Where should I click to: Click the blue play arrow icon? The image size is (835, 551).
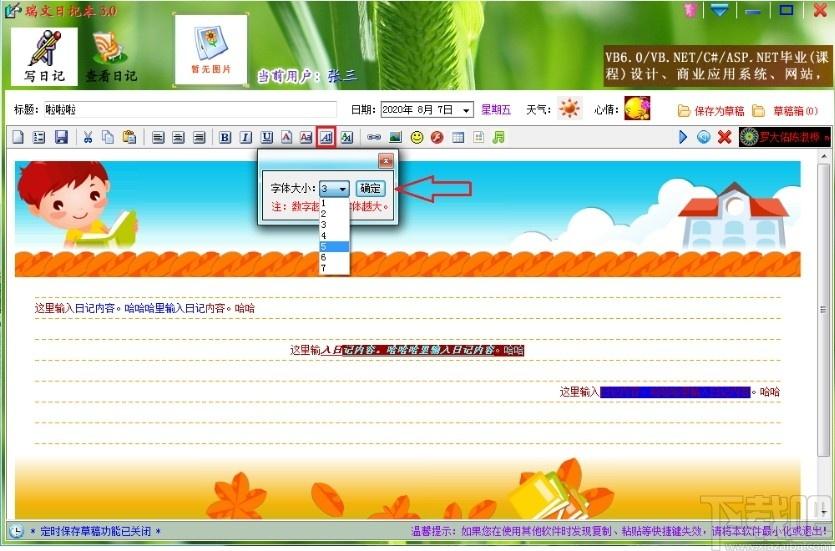(683, 137)
